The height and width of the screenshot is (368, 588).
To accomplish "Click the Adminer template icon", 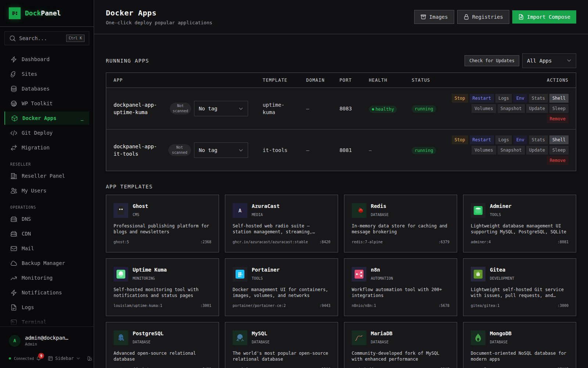I will (478, 210).
